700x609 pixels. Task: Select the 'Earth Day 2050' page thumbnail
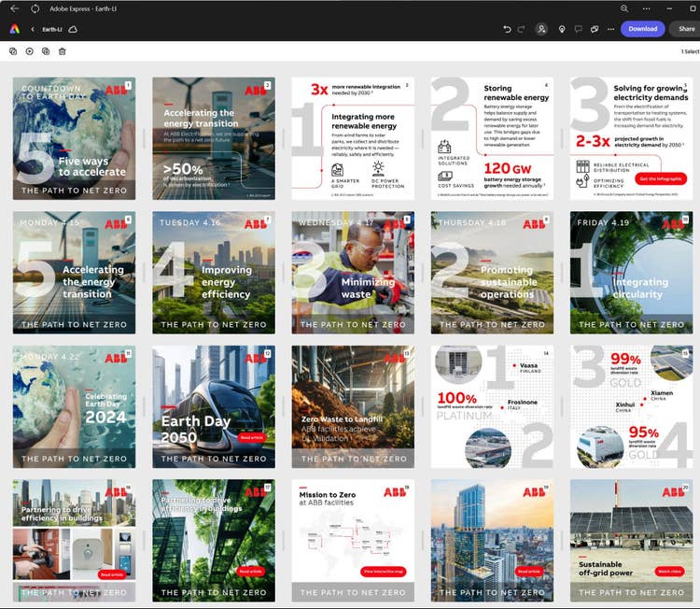click(x=214, y=406)
